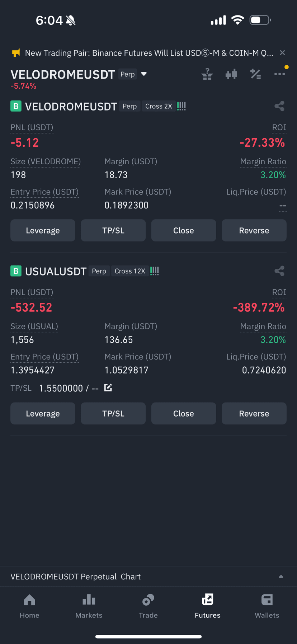The width and height of the screenshot is (297, 644).
Task: Switch to the Wallets tab
Action: click(x=267, y=606)
